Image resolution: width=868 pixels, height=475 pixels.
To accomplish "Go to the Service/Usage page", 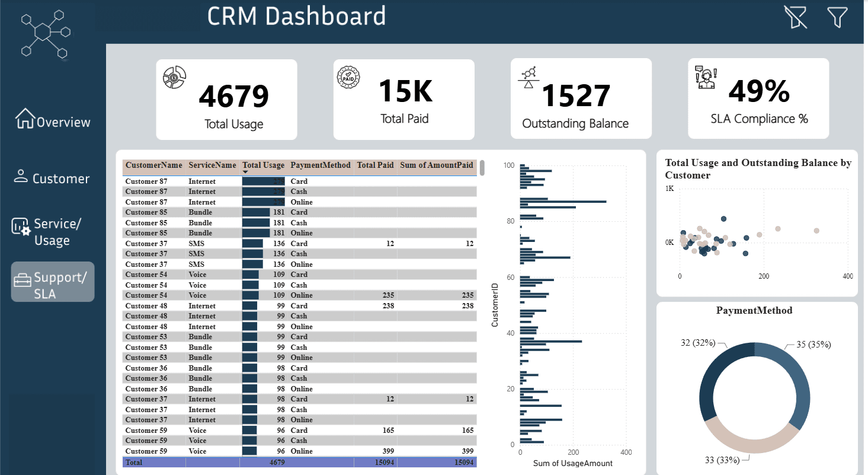I will click(x=52, y=232).
